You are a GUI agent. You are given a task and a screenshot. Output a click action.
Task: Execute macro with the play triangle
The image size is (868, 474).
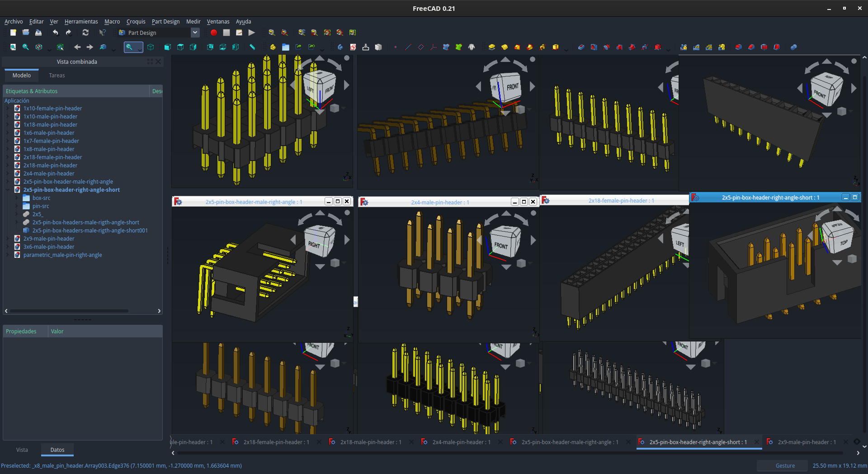[x=252, y=33]
